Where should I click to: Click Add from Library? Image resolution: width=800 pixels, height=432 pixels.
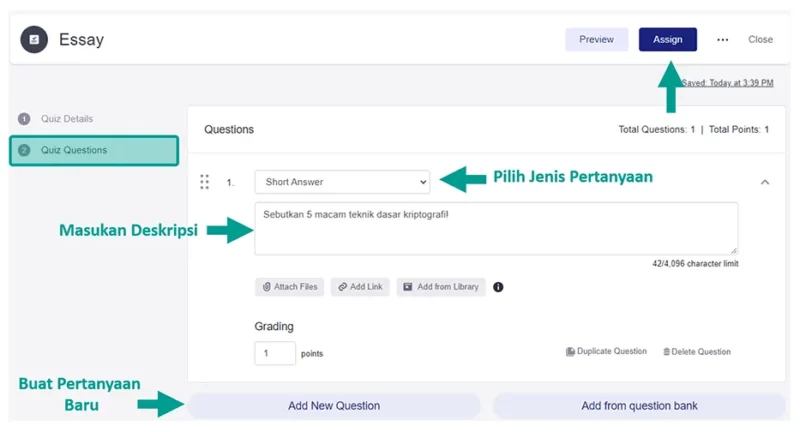[x=441, y=287]
